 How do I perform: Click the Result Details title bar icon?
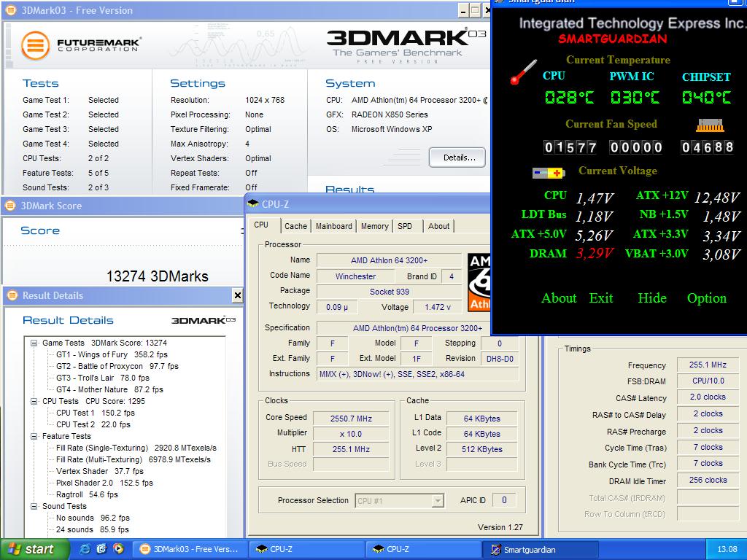click(x=12, y=295)
